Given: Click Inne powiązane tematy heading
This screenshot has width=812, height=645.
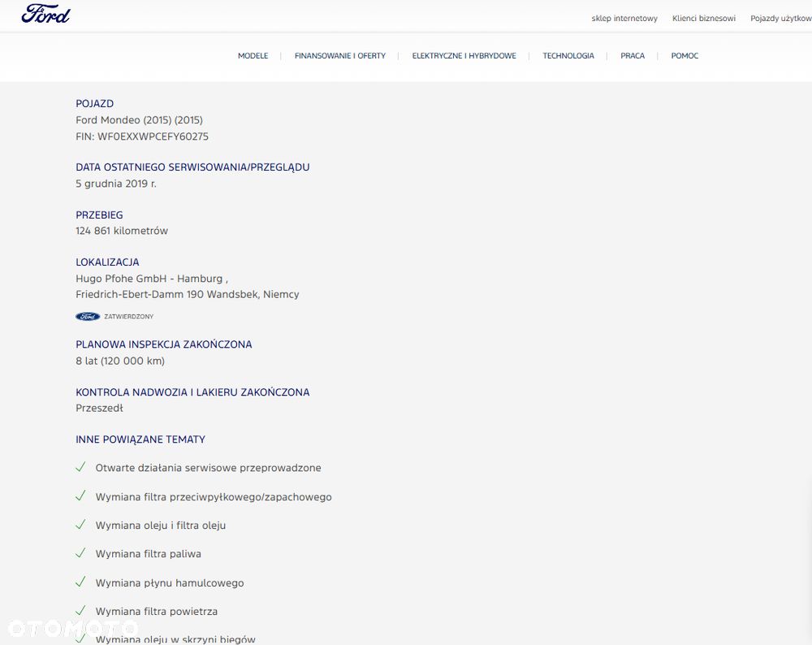Looking at the screenshot, I should pyautogui.click(x=140, y=439).
